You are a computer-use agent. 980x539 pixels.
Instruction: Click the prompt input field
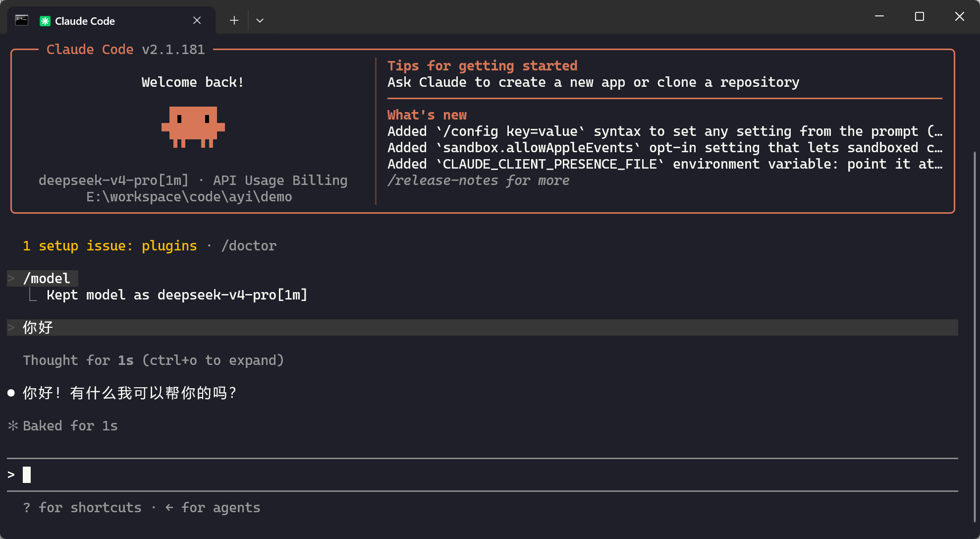pos(482,475)
